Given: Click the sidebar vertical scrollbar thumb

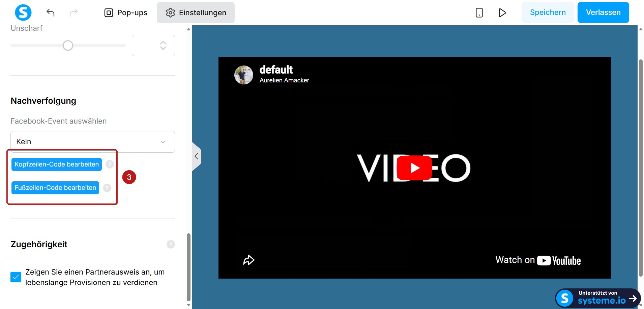Looking at the screenshot, I should (x=189, y=267).
